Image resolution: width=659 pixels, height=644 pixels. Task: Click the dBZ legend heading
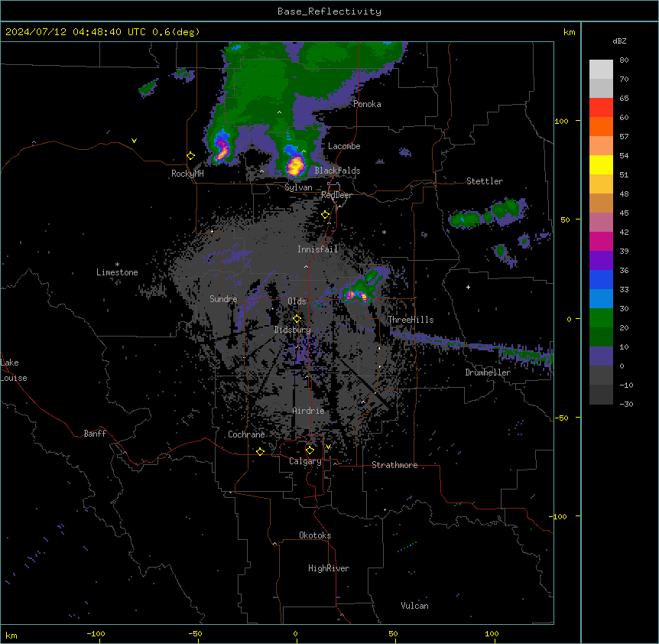click(619, 41)
